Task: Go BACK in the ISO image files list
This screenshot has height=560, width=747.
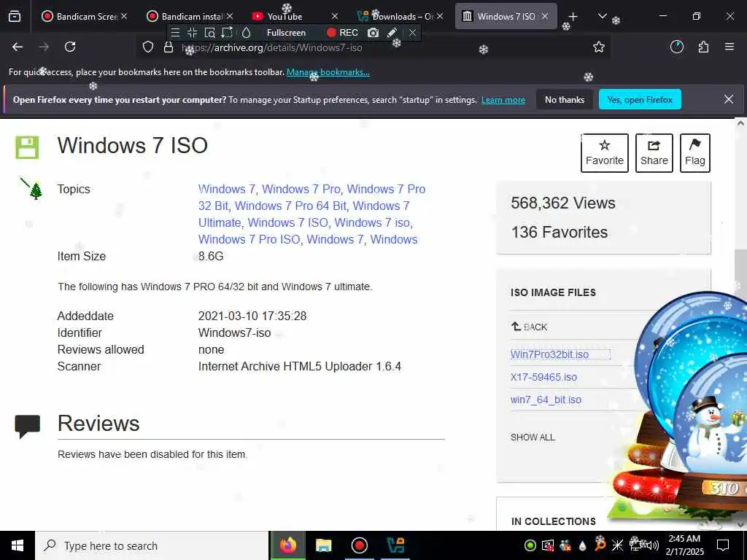Action: coord(529,327)
